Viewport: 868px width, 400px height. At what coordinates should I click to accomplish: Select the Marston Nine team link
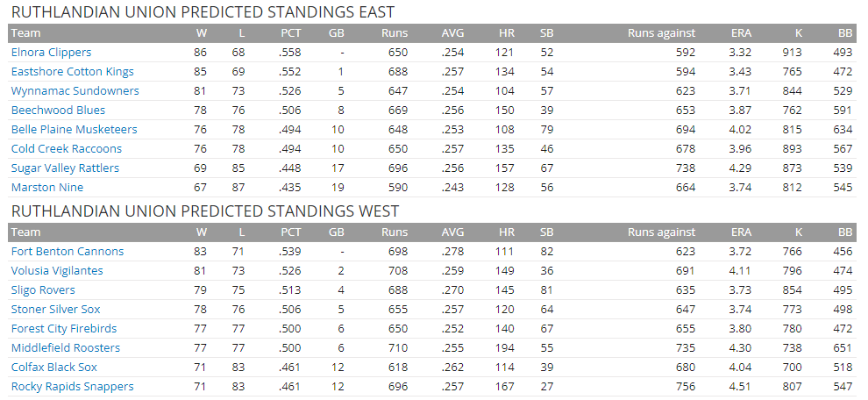click(x=46, y=188)
